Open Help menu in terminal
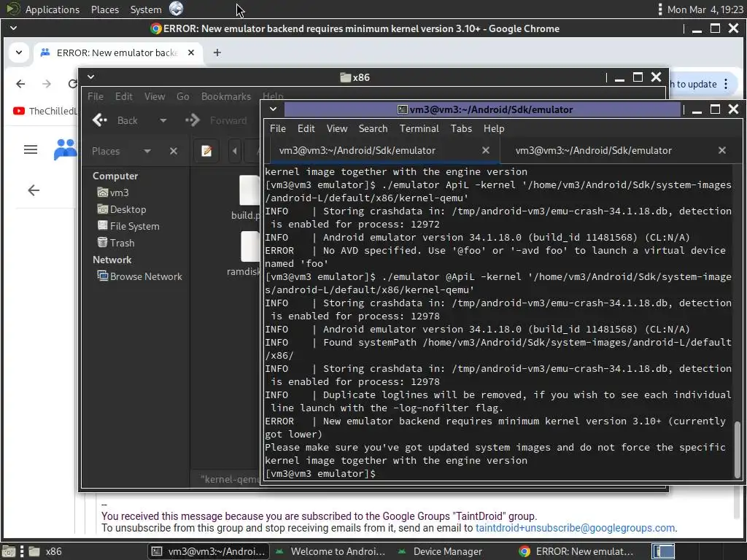747x560 pixels. [x=494, y=128]
